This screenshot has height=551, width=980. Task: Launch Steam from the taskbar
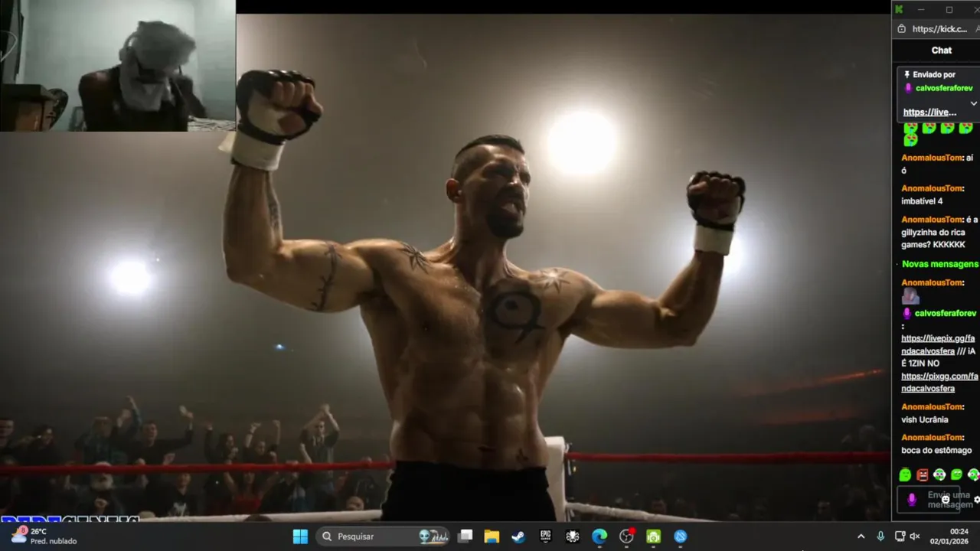click(x=518, y=536)
